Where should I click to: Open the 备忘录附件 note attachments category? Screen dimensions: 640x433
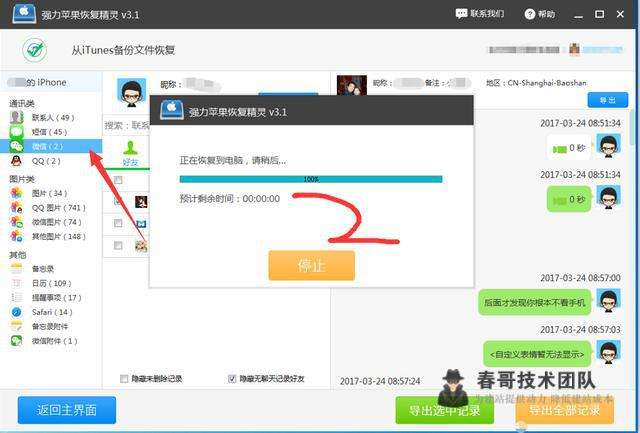tap(39, 326)
